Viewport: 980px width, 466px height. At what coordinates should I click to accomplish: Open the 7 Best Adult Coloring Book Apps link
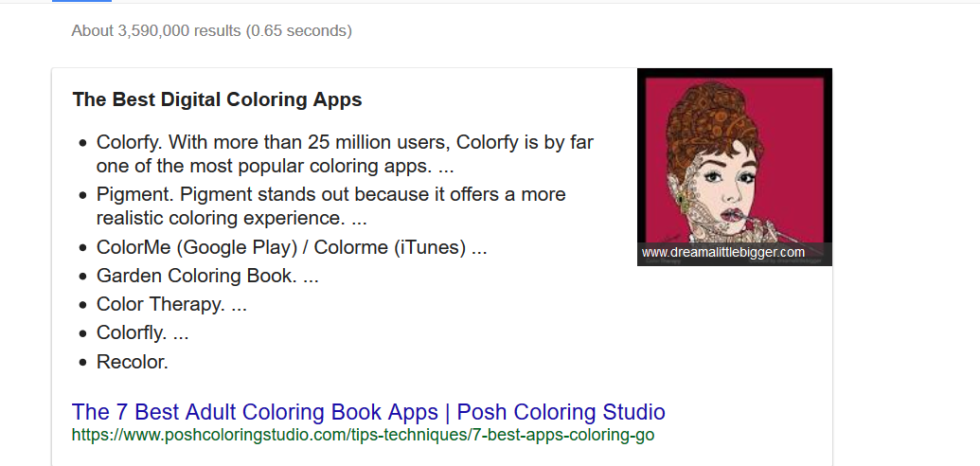tap(368, 412)
